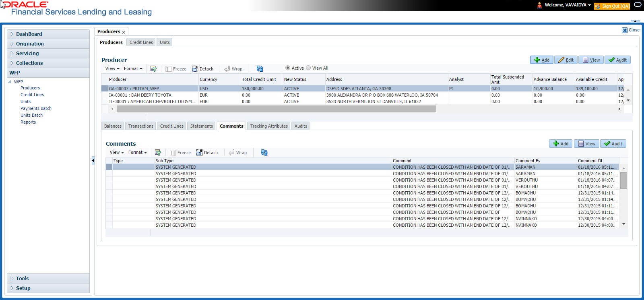Open Payments Batch in WFP tree
This screenshot has width=644, height=300.
coord(36,108)
